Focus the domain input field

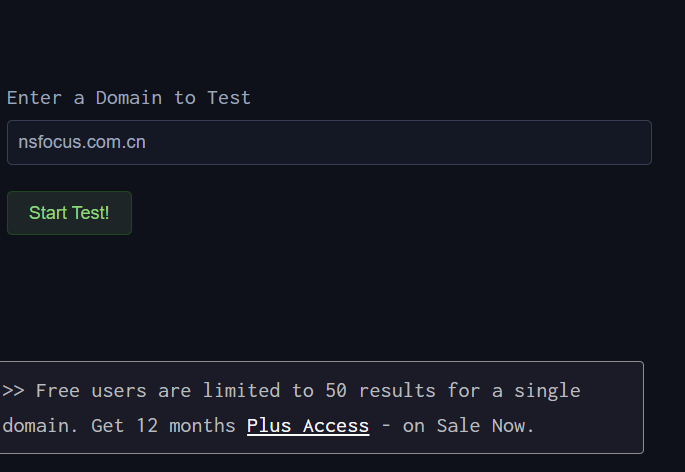329,142
